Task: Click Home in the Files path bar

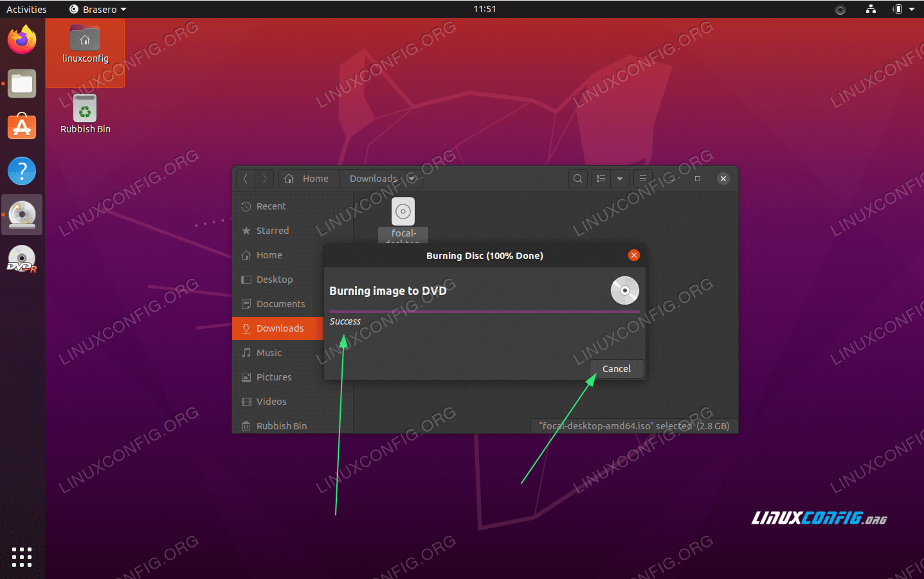Action: coord(308,179)
